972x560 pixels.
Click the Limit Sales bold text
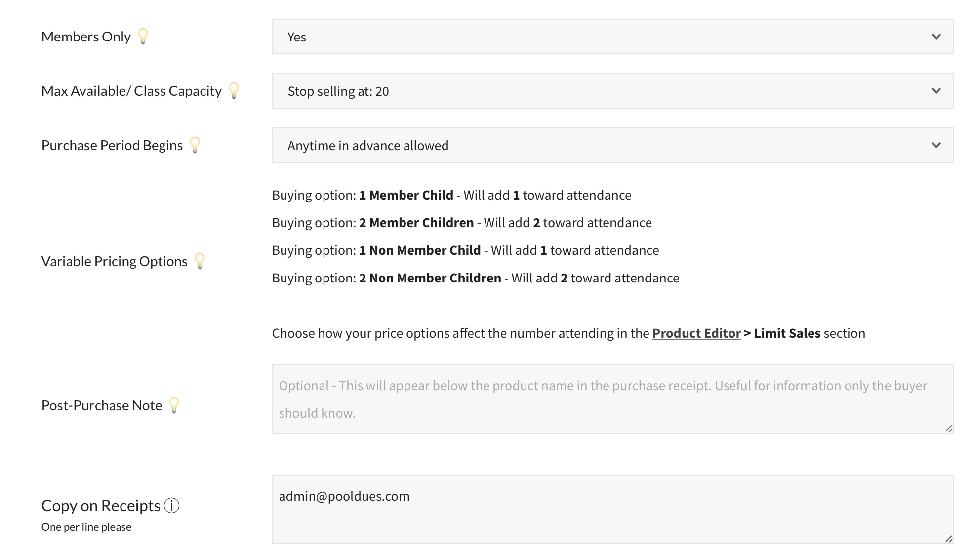[x=787, y=333]
